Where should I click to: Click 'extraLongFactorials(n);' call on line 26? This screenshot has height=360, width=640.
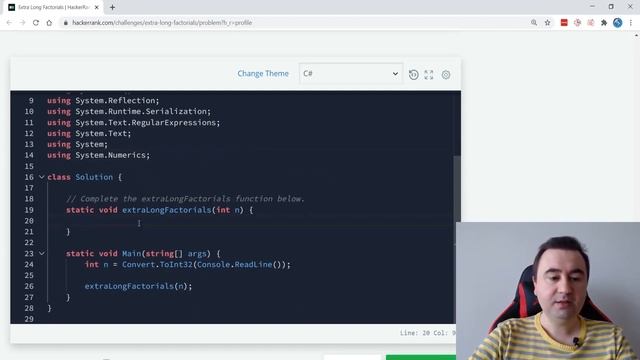tap(138, 286)
